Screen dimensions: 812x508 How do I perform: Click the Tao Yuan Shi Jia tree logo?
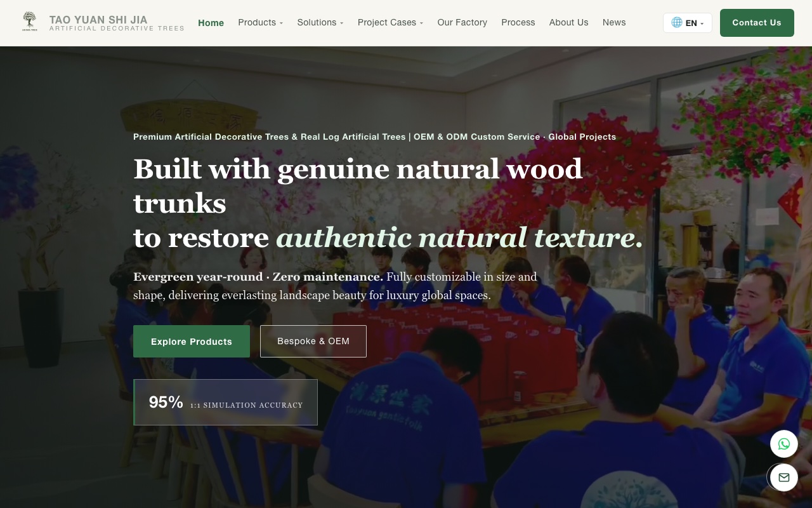click(29, 22)
